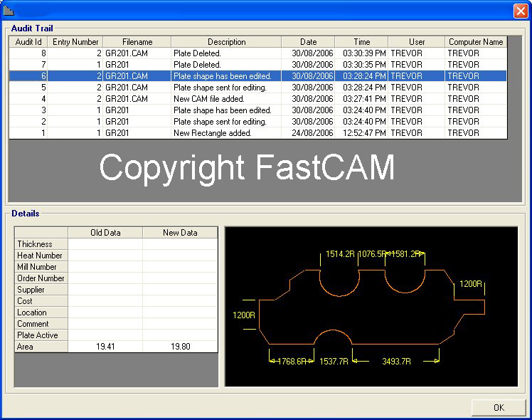The image size is (532, 420).
Task: Select audit row 2 'Plate shape sent for editing.'
Action: coord(258,122)
